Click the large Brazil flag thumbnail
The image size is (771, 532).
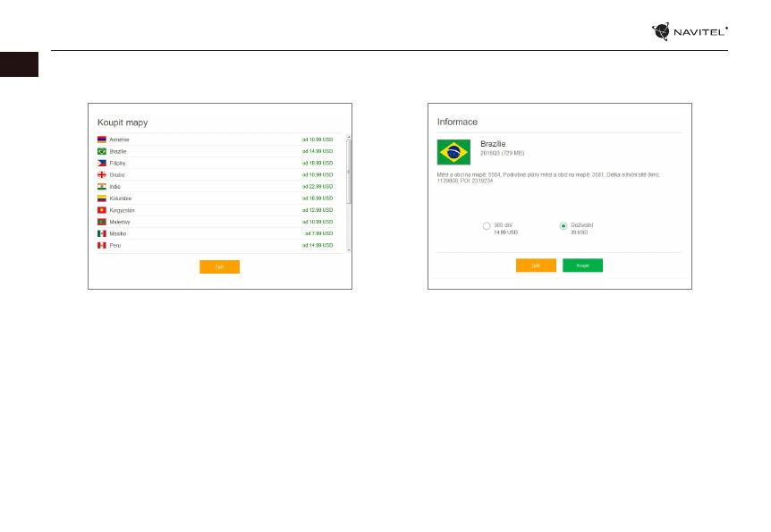click(453, 151)
